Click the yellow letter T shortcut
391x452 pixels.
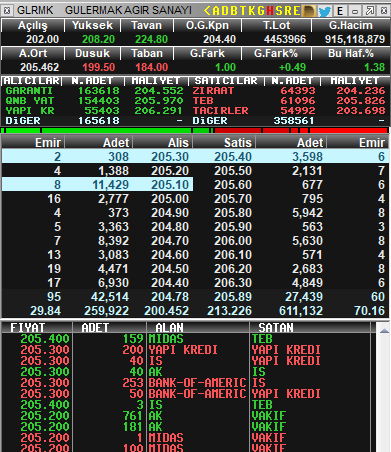click(x=243, y=11)
